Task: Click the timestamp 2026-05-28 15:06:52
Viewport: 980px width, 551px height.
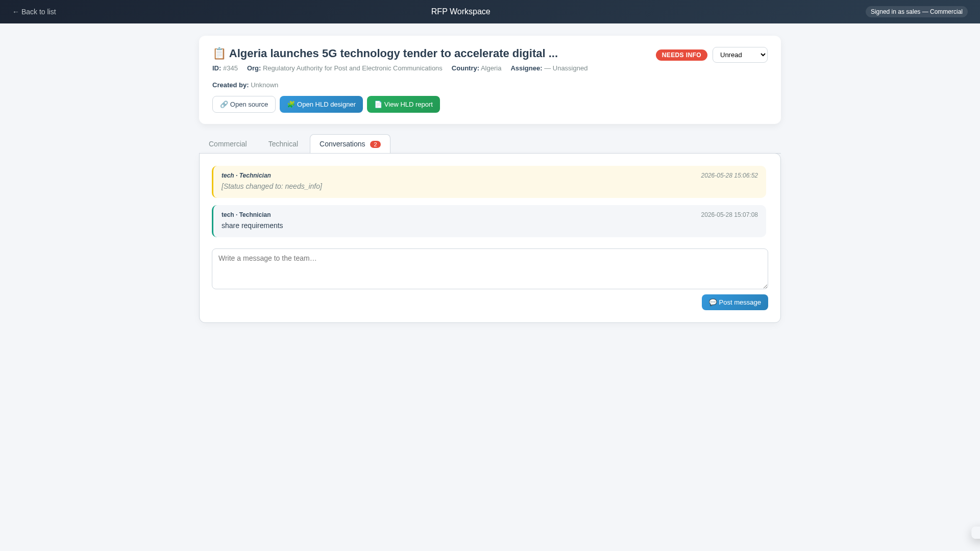Action: tap(729, 176)
